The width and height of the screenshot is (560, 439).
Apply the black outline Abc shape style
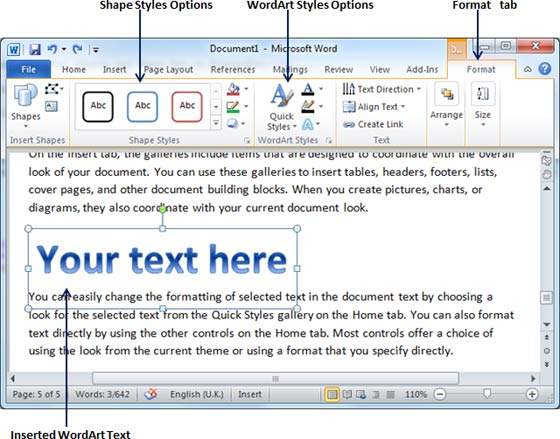click(98, 106)
